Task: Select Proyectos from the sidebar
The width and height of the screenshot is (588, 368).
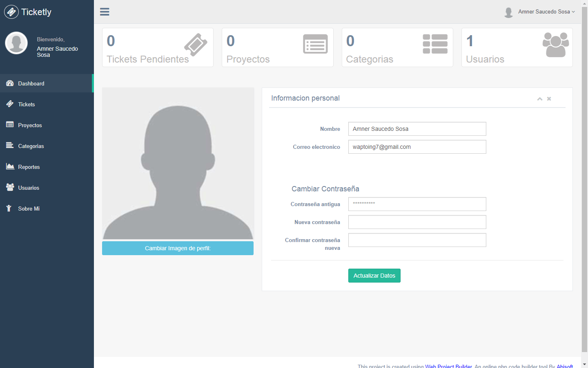Action: point(30,125)
